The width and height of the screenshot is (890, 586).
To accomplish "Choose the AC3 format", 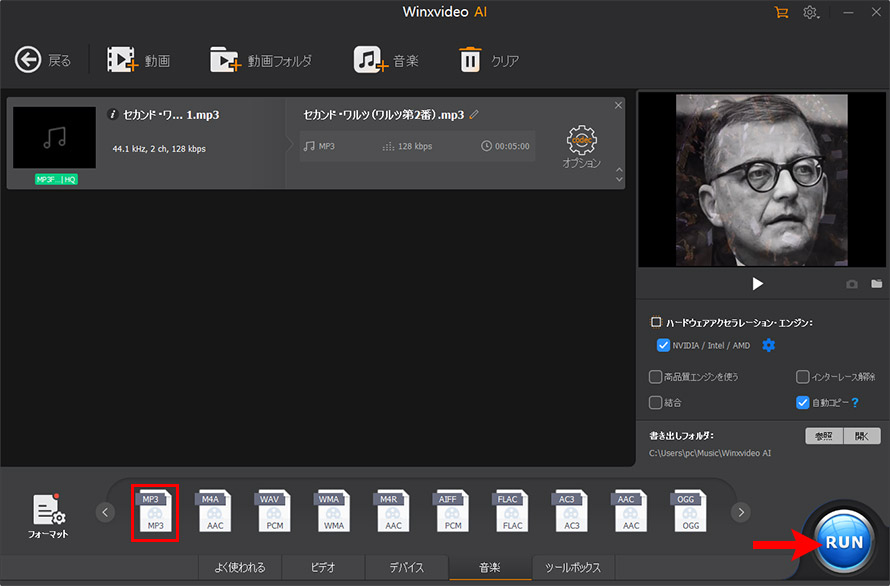I will coord(571,511).
